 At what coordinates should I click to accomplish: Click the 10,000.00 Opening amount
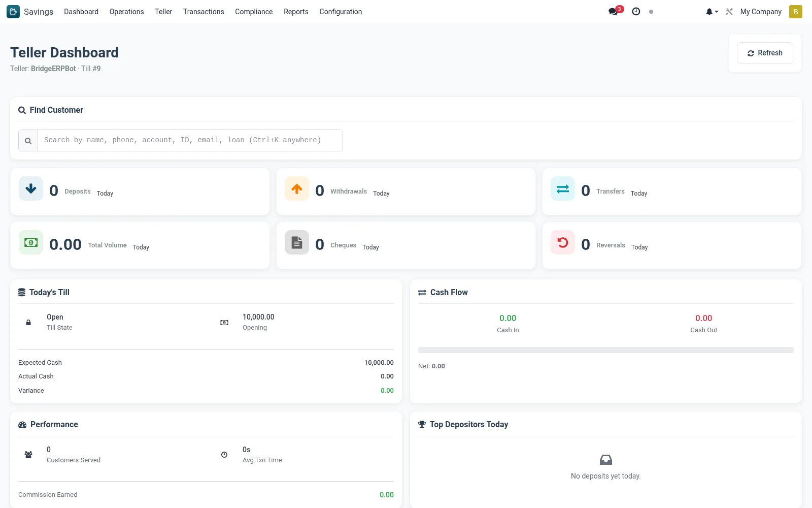click(x=258, y=317)
